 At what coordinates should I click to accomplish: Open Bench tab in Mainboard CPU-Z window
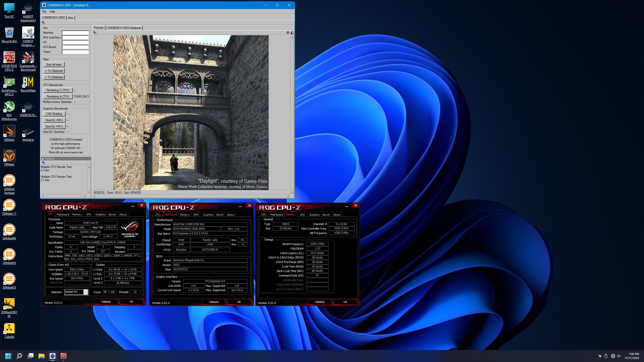tap(220, 215)
